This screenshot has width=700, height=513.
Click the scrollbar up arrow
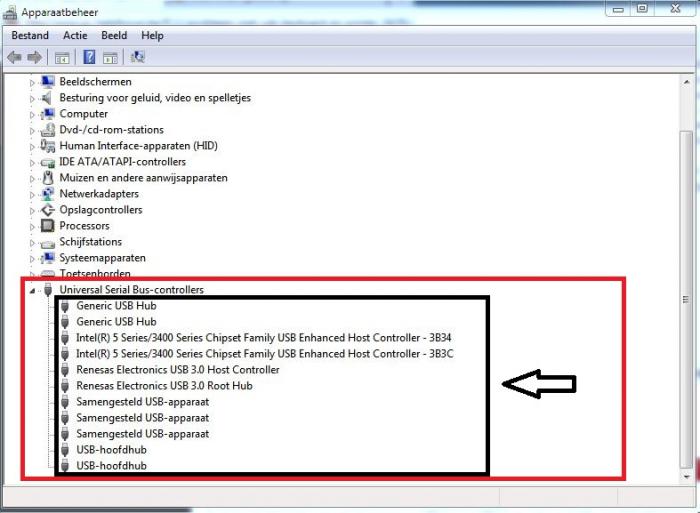pyautogui.click(x=687, y=82)
